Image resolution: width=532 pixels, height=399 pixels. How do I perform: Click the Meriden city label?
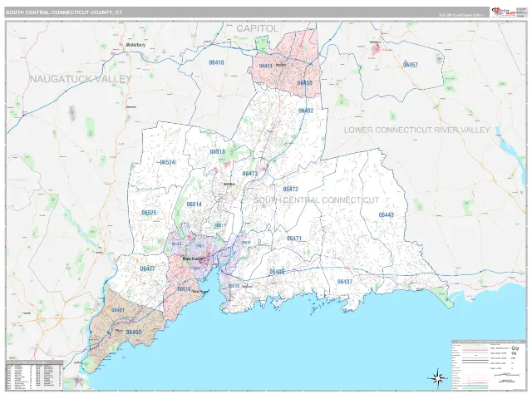pyautogui.click(x=281, y=65)
